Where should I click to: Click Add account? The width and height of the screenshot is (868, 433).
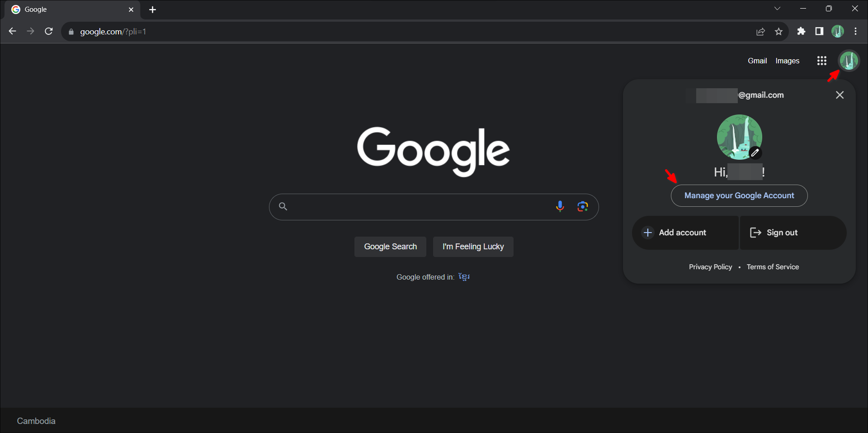[685, 233]
